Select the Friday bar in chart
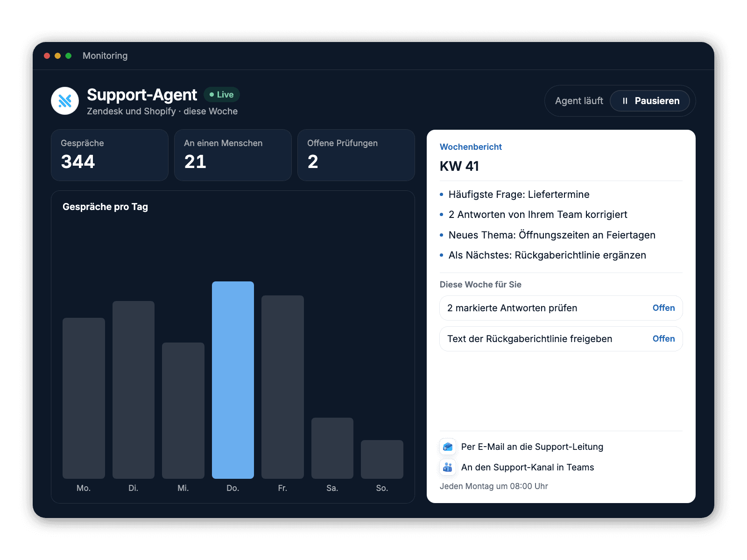Screen dimensions: 747x560 click(282, 387)
